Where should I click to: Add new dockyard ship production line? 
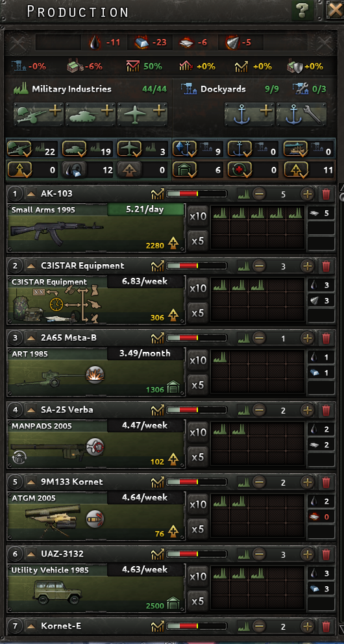click(250, 114)
